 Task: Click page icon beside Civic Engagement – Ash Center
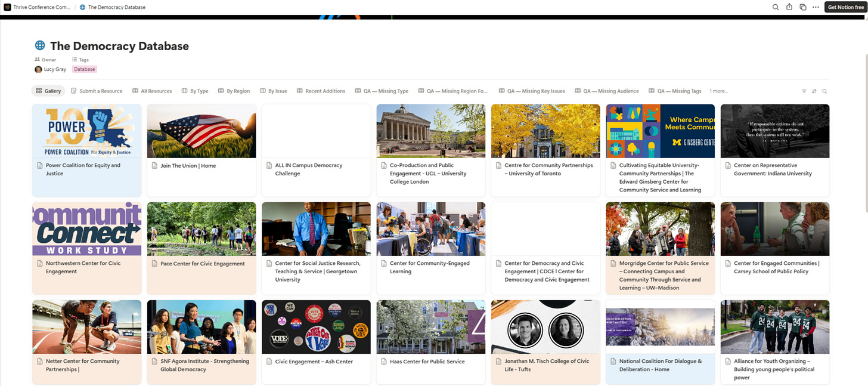pos(269,362)
